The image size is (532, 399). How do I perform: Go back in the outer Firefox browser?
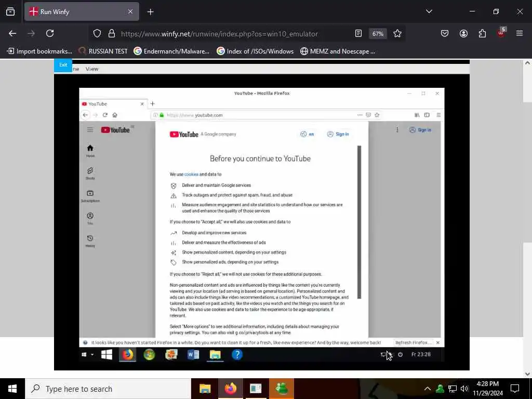coord(12,33)
